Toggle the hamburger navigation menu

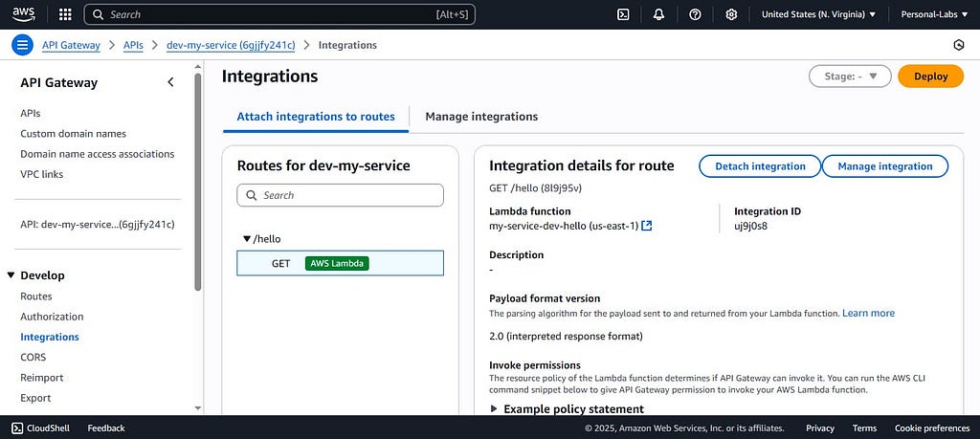pyautogui.click(x=23, y=45)
